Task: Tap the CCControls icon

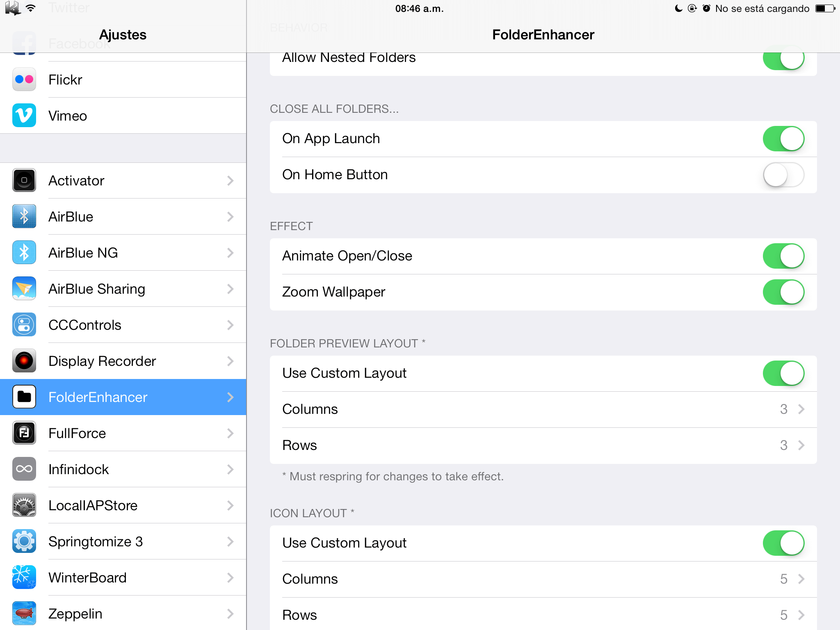Action: (x=24, y=325)
